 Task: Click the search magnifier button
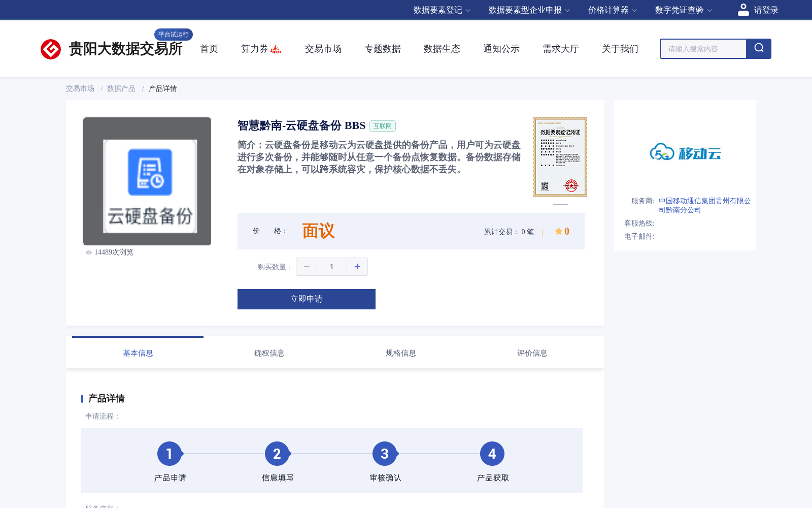[x=759, y=49]
